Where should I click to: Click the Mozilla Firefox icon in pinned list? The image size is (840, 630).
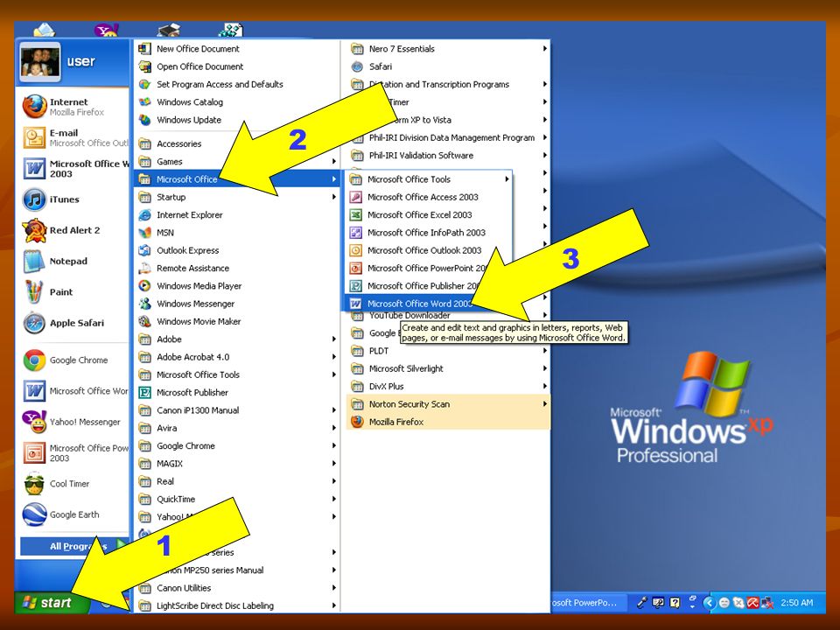tap(34, 107)
